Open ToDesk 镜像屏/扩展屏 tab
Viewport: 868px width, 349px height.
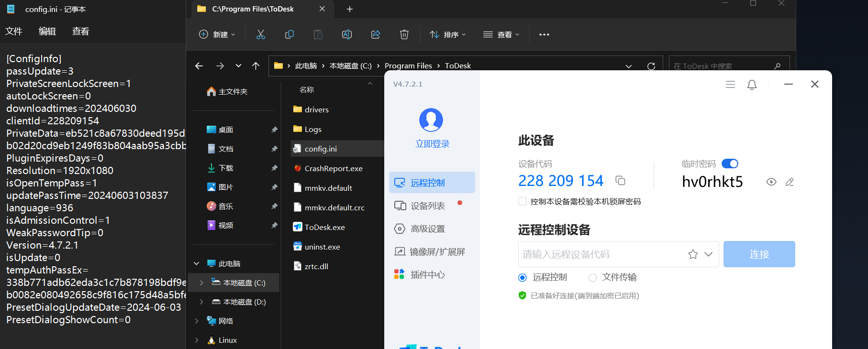pyautogui.click(x=432, y=251)
